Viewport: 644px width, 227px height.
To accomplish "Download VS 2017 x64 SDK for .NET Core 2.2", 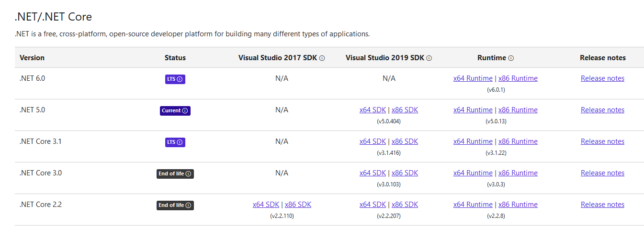I will coord(266,205).
